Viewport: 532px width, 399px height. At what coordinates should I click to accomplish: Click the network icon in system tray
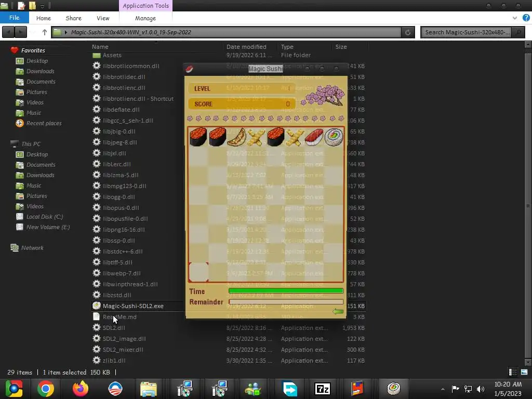468,389
